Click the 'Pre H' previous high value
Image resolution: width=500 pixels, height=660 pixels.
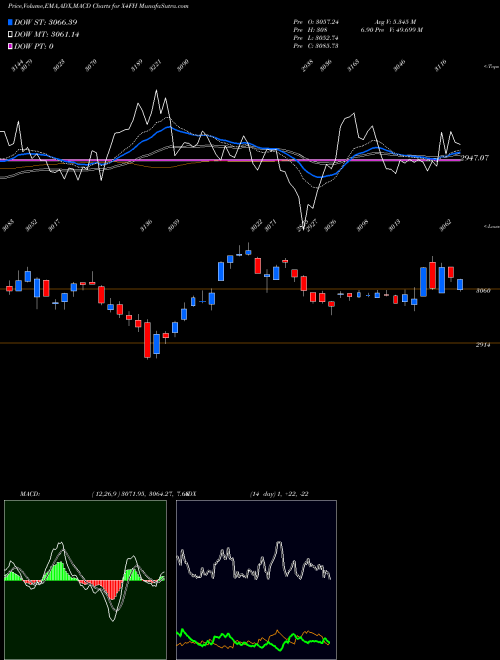pos(310,30)
